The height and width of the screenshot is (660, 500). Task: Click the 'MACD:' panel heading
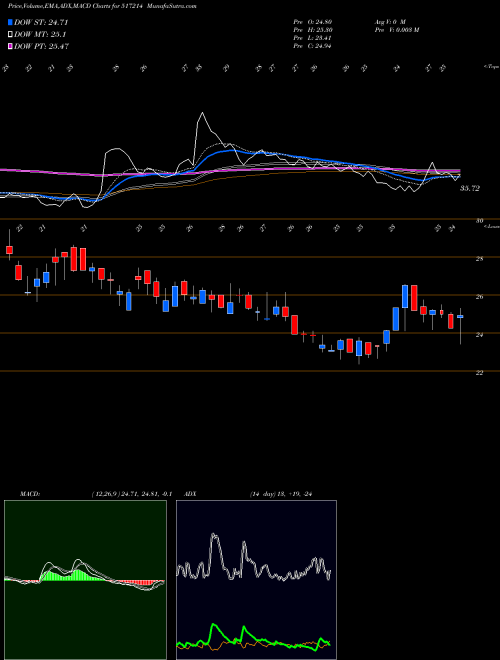[x=29, y=494]
